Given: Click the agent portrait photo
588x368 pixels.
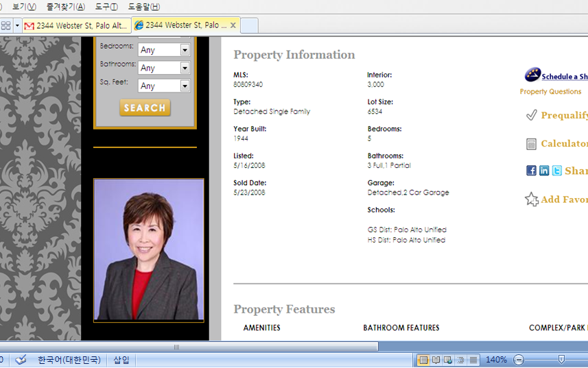Looking at the screenshot, I should pos(149,250).
